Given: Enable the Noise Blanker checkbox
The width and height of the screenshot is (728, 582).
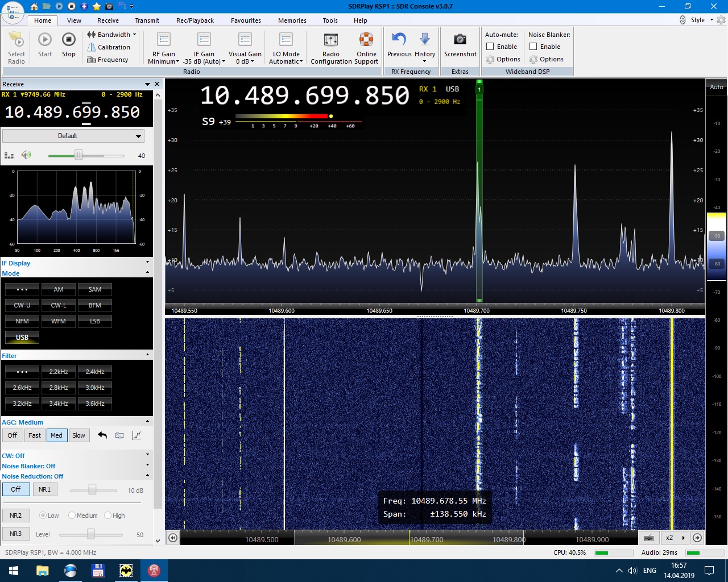Looking at the screenshot, I should [x=533, y=47].
